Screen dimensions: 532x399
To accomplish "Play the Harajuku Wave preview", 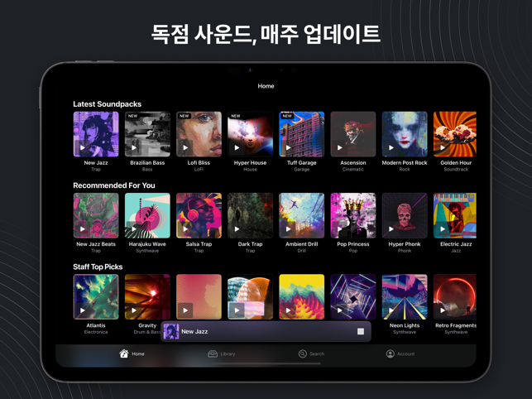I will pyautogui.click(x=134, y=229).
